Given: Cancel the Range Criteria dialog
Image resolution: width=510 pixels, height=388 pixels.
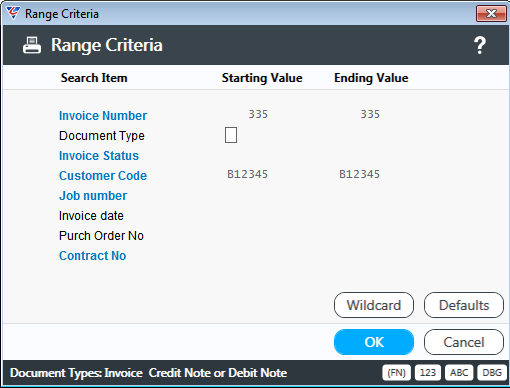Looking at the screenshot, I should 464,342.
